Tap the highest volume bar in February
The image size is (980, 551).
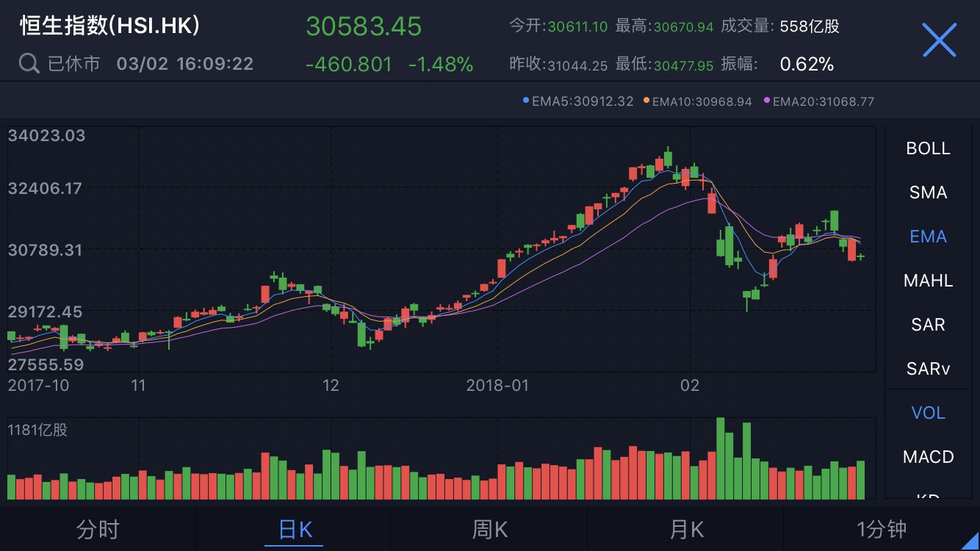[x=721, y=458]
